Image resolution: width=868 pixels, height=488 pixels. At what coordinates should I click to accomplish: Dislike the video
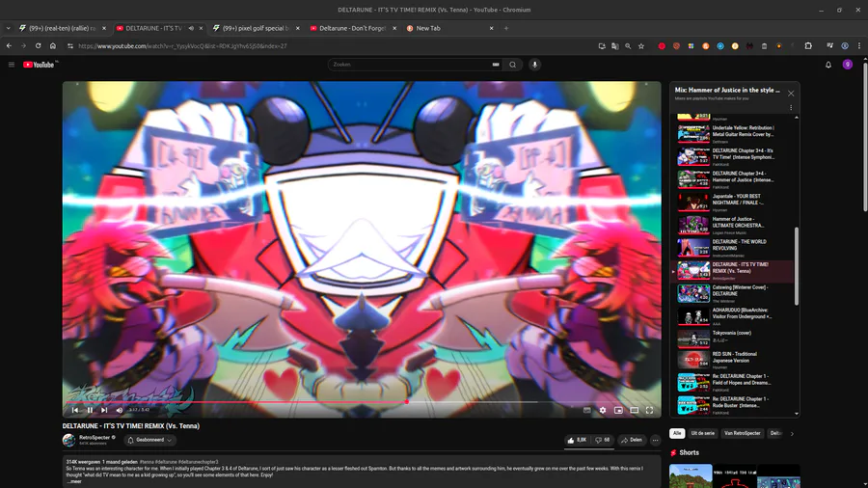tap(603, 440)
